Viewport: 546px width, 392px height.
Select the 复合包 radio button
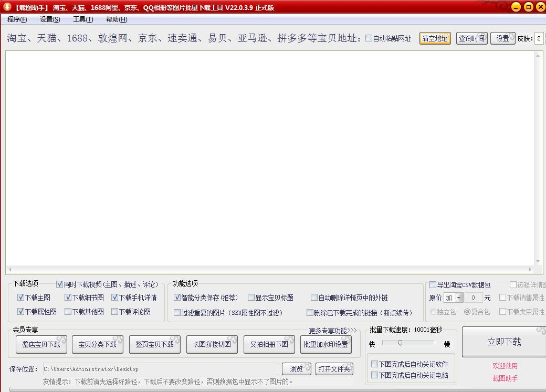pos(467,312)
